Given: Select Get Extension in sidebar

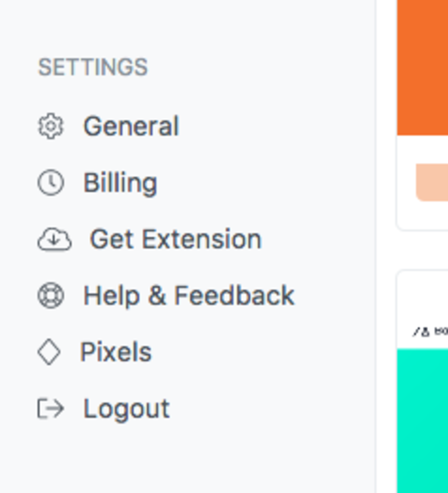Looking at the screenshot, I should pyautogui.click(x=175, y=239).
